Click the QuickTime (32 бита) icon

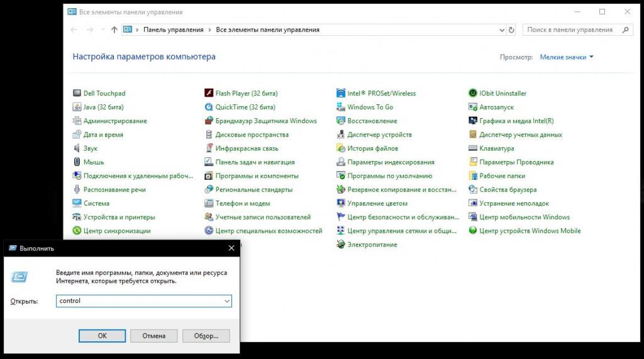tap(209, 108)
